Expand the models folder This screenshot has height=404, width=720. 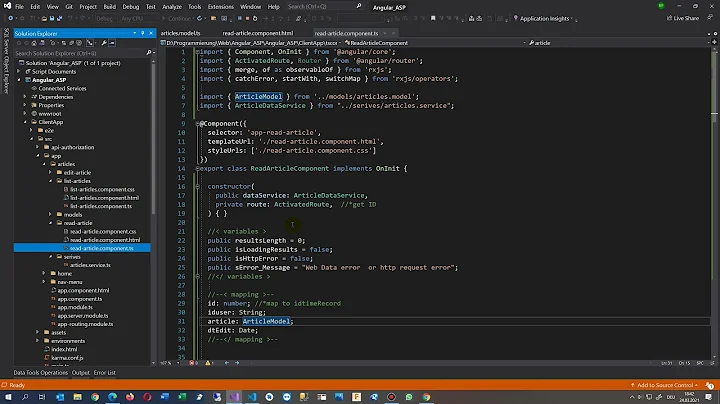(51, 214)
